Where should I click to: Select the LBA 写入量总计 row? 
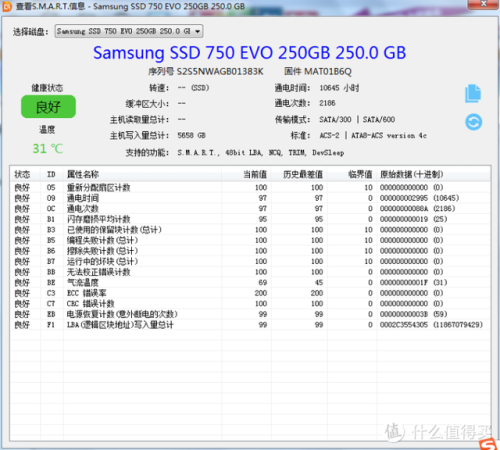coord(250,325)
